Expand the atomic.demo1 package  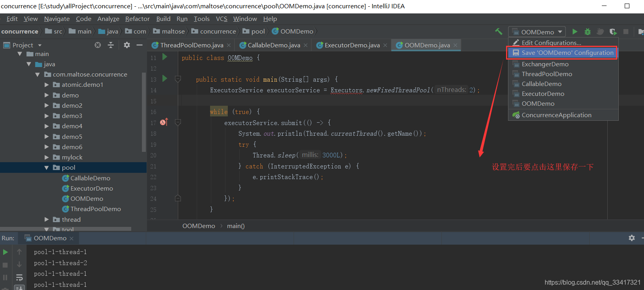point(47,84)
